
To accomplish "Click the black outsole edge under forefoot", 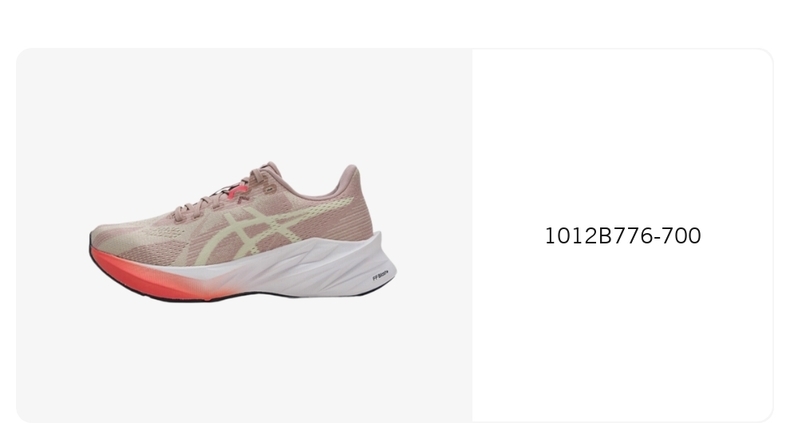I will [x=151, y=295].
